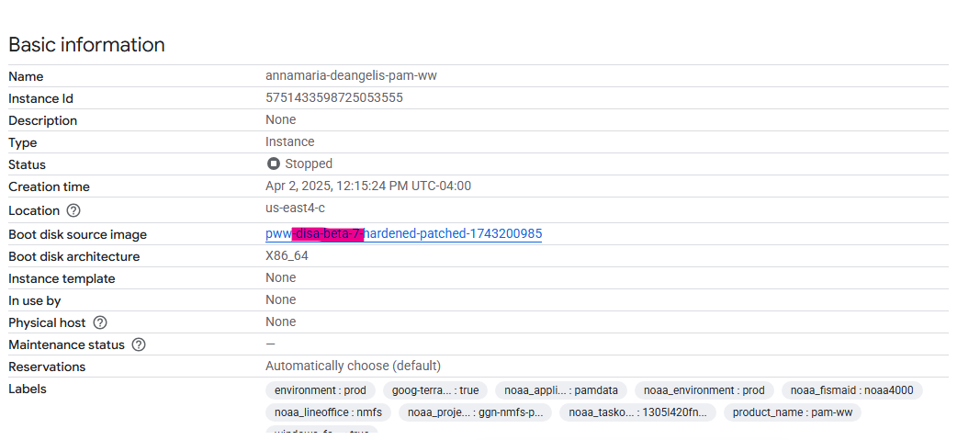Click the Creation time value Apr 2, 2025
Viewport: 980px width, 440px height.
(x=367, y=186)
